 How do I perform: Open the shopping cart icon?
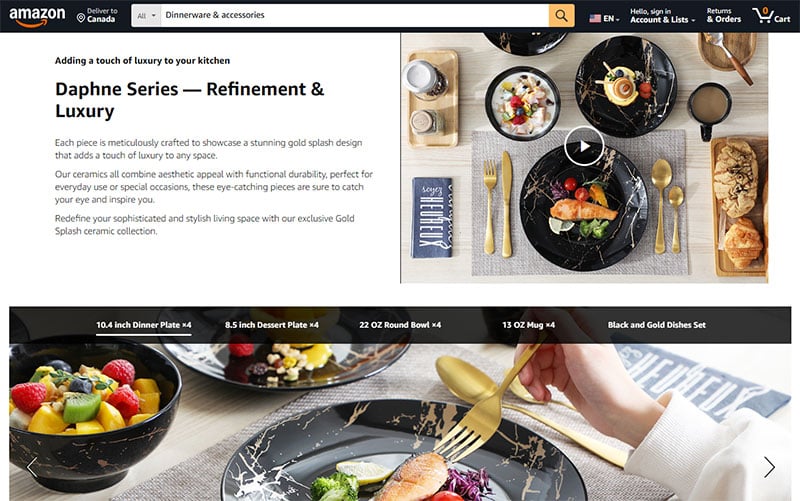tap(771, 15)
